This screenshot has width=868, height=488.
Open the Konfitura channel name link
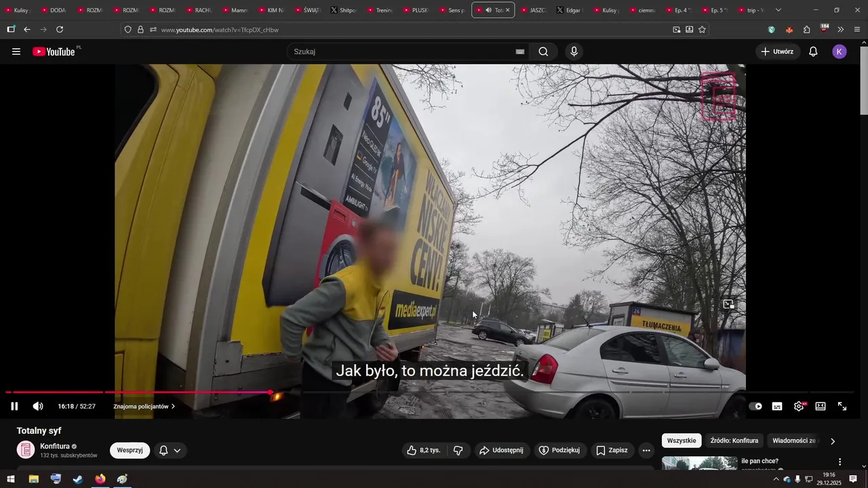[55, 446]
